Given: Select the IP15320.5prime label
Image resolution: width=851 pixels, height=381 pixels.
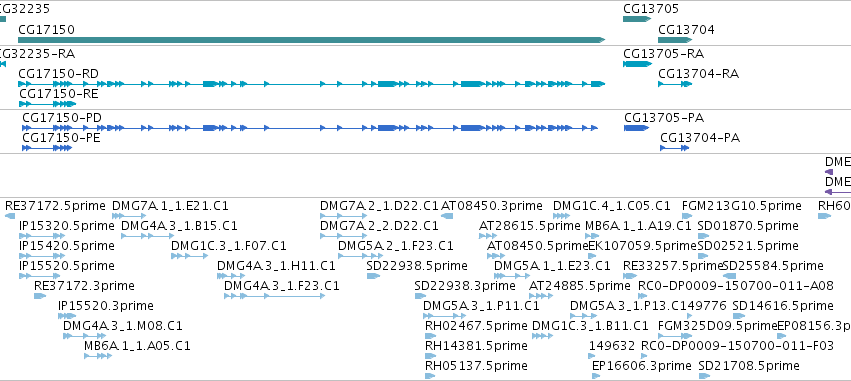Looking at the screenshot, I should click(67, 225).
